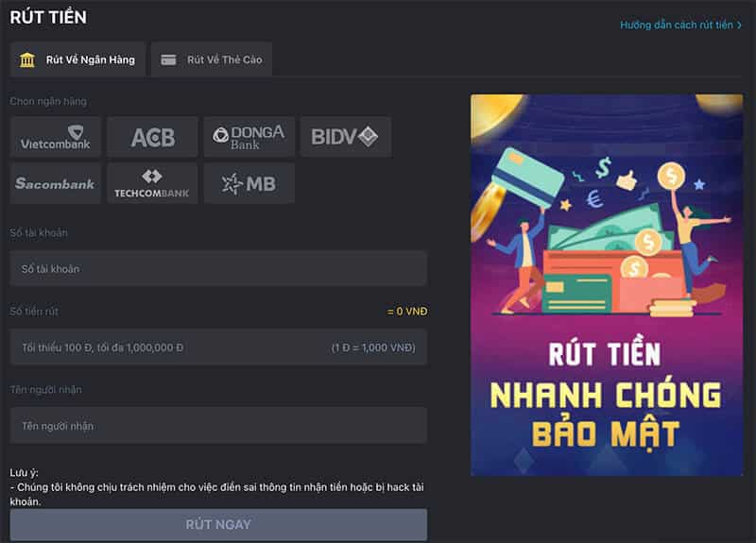756x543 pixels.
Task: Select Techcombank as the bank
Action: tap(152, 183)
